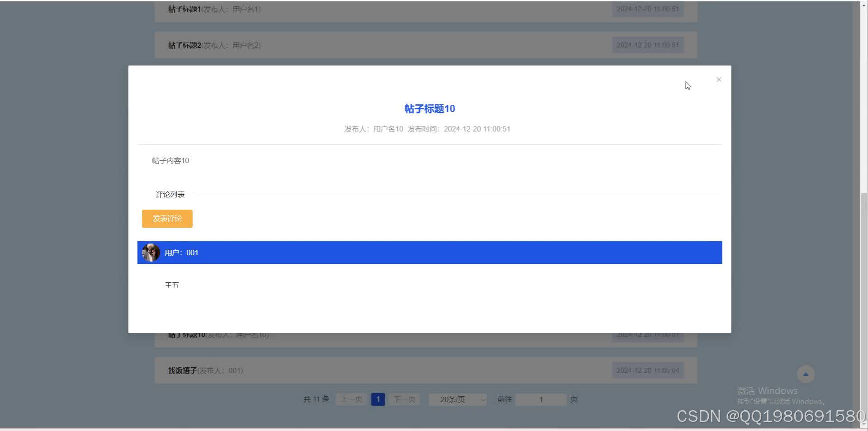Click the timestamp 2024-12-20 11:05:04
The image size is (868, 431).
tap(647, 370)
